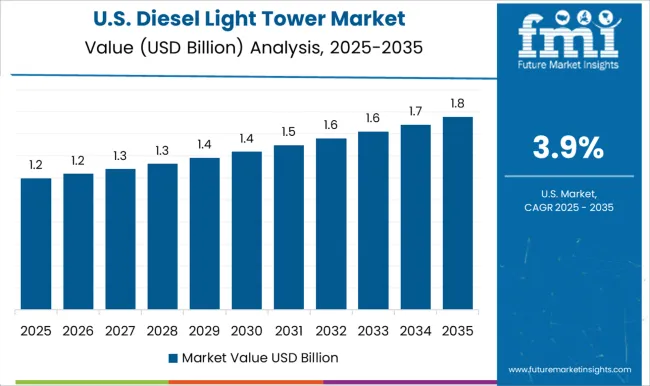Click the 2027 bar in the chart
Viewport: 650px width, 386px height.
tap(120, 239)
